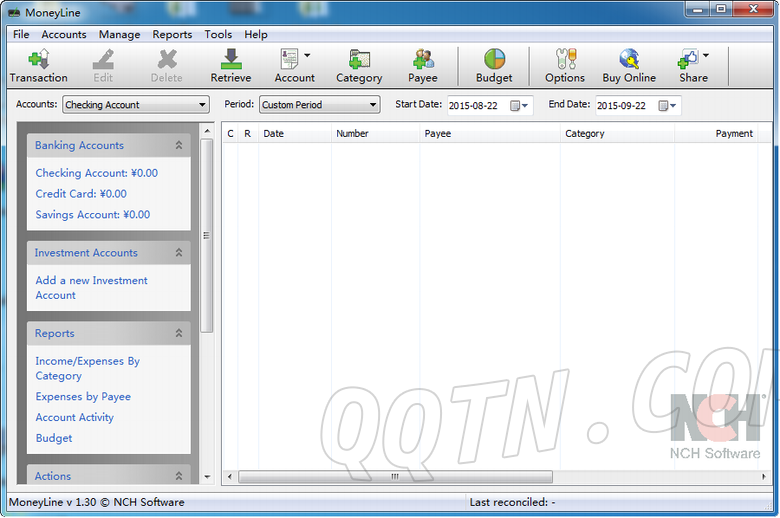Click the table horizontal scrollbar thumb
The width and height of the screenshot is (780, 518).
click(x=395, y=477)
